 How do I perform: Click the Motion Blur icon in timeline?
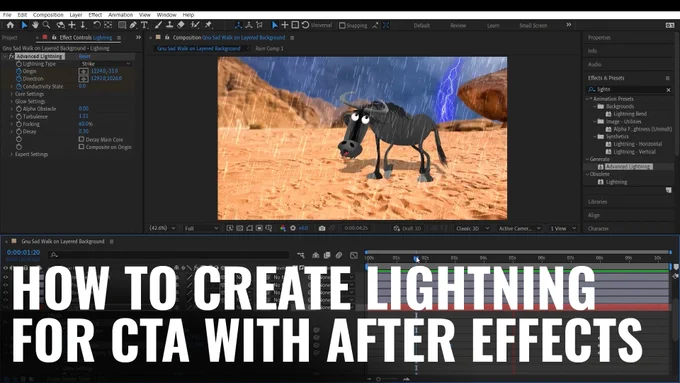click(339, 255)
